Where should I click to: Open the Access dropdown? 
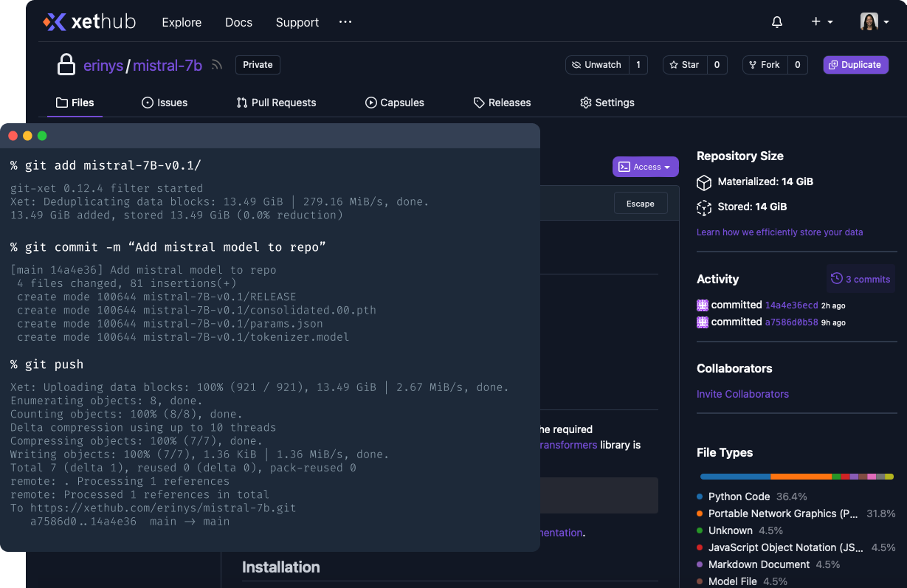(645, 167)
